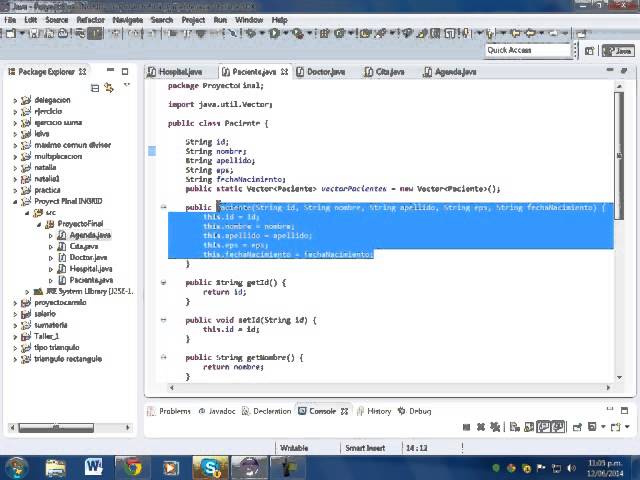640x480 pixels.
Task: Open the Javadoc view tab
Action: (217, 411)
